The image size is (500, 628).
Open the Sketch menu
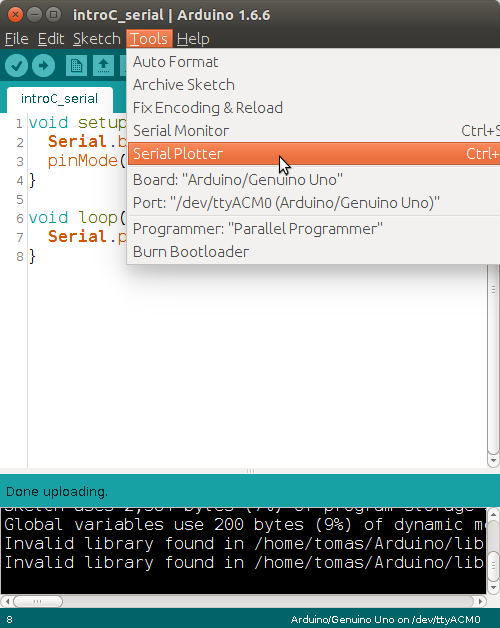tap(97, 39)
